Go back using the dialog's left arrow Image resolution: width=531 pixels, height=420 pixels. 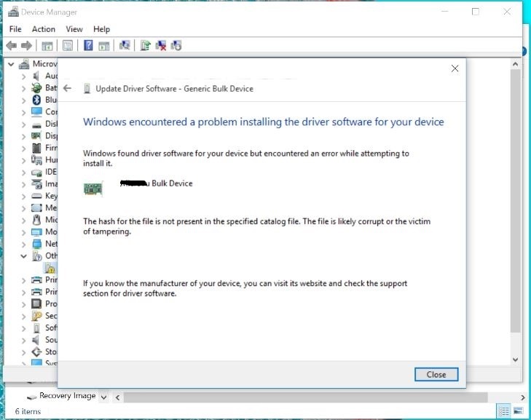pos(67,88)
